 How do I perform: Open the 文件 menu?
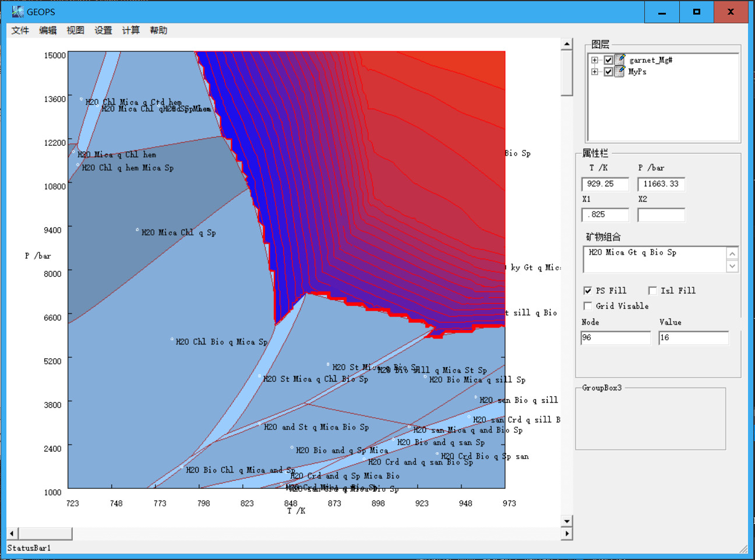tap(20, 30)
